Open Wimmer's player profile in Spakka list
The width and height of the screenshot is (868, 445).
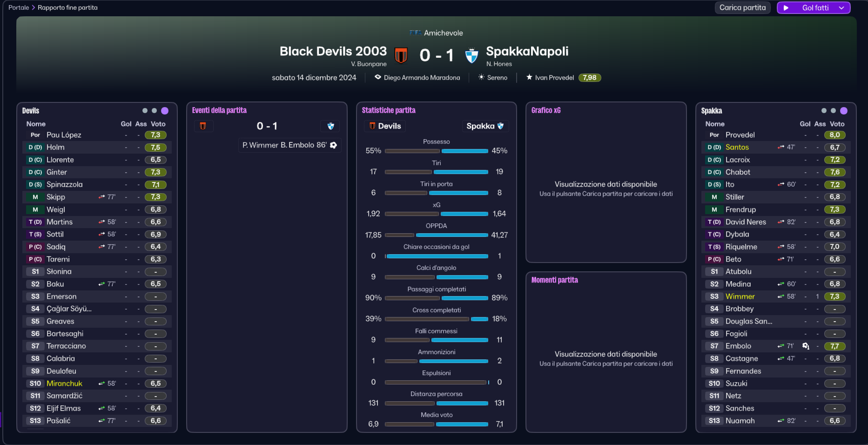[740, 297]
